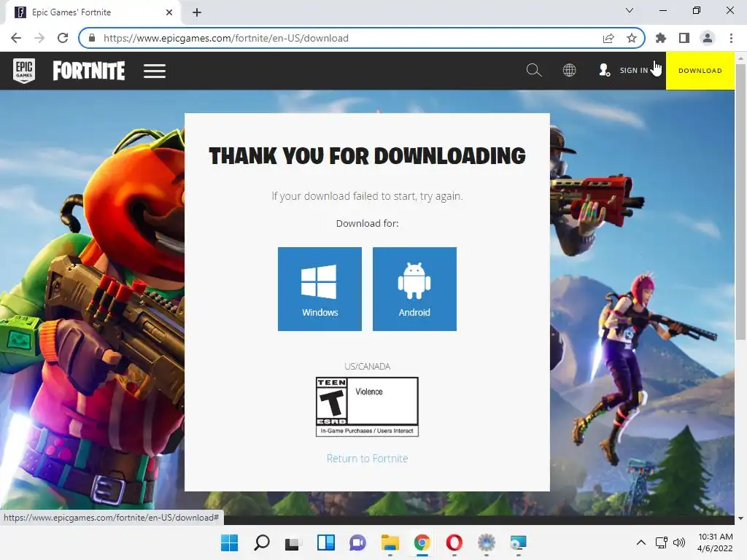Viewport: 747px width, 560px height.
Task: Open Widgets from taskbar
Action: [x=326, y=542]
